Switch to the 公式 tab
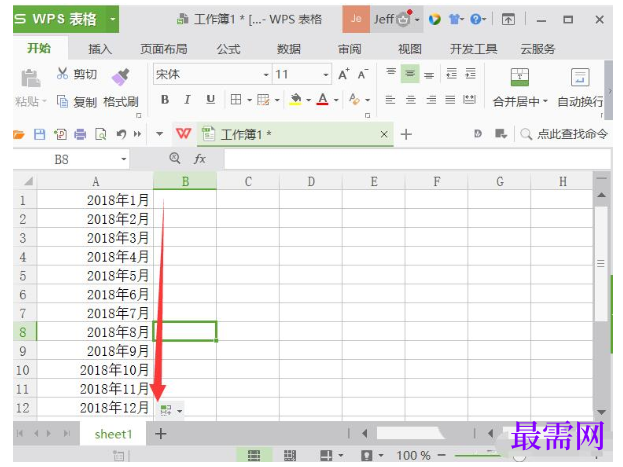This screenshot has height=467, width=623. (x=228, y=49)
